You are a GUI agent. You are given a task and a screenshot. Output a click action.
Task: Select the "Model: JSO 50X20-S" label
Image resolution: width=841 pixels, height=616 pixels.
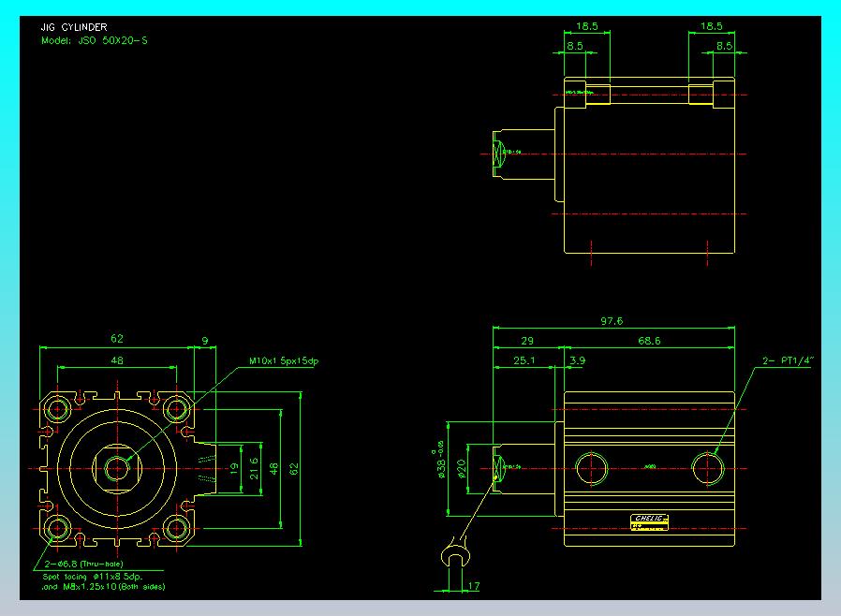pyautogui.click(x=95, y=41)
